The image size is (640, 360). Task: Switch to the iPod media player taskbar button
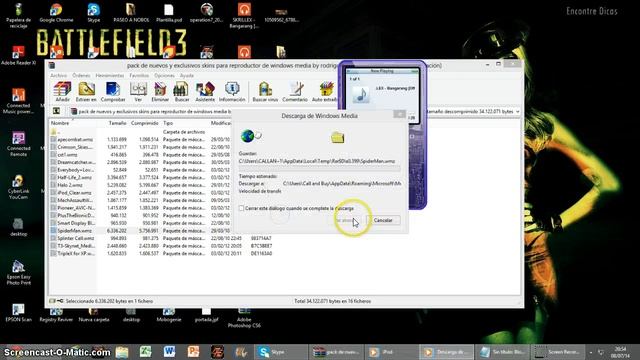(x=391, y=352)
